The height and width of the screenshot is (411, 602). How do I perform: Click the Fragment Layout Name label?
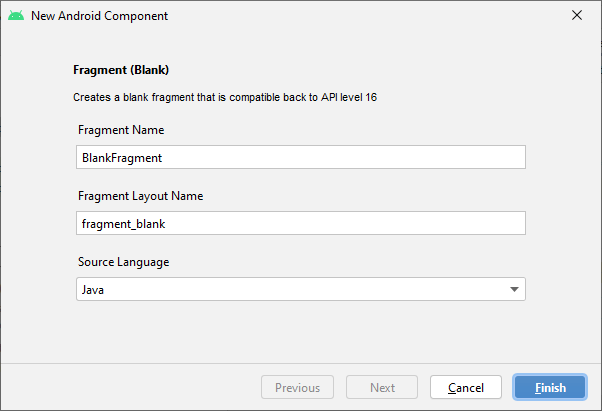coord(140,196)
